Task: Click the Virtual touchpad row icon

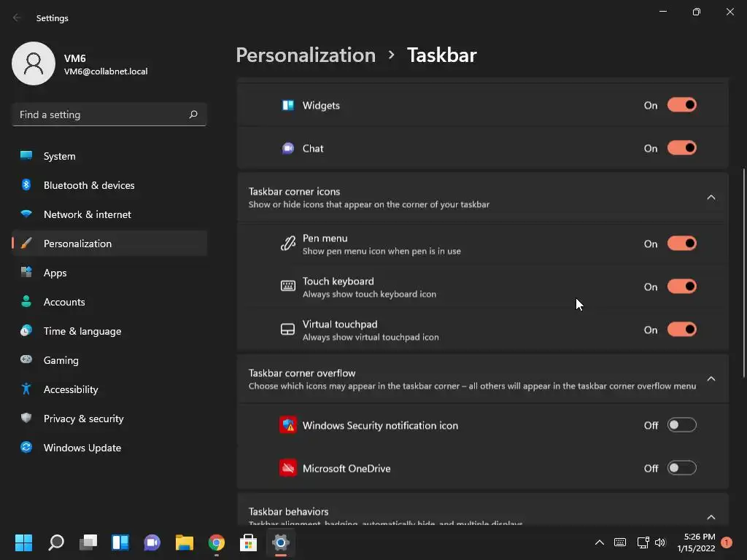Action: (287, 330)
